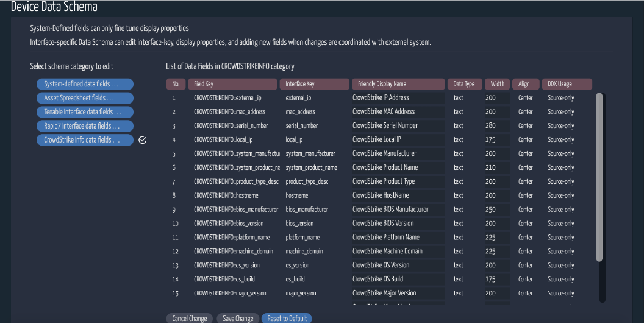644x324 pixels.
Task: Click the Field Key column header
Action: 232,84
